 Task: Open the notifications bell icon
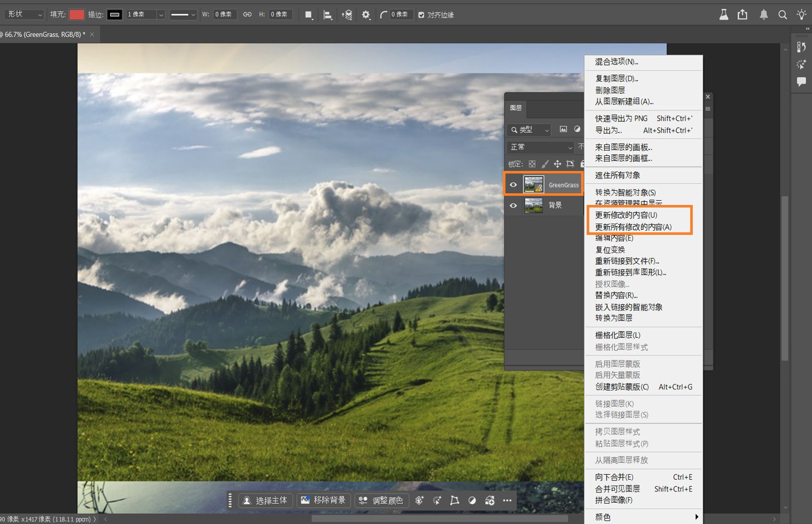click(764, 15)
